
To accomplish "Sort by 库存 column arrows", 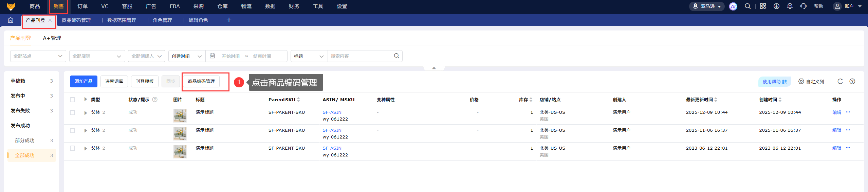I will pos(531,100).
